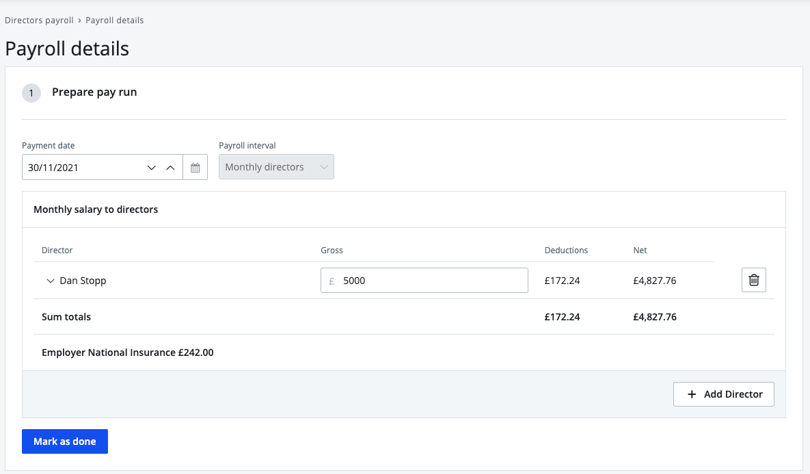Click into the Gross amount field
Image resolution: width=810 pixels, height=474 pixels.
[430, 281]
